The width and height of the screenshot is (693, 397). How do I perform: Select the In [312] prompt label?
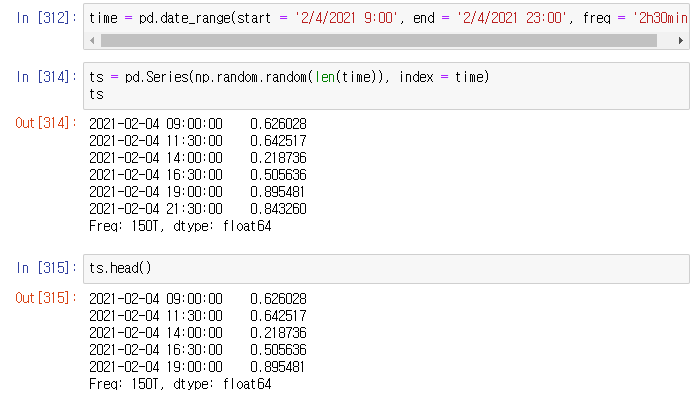46,18
